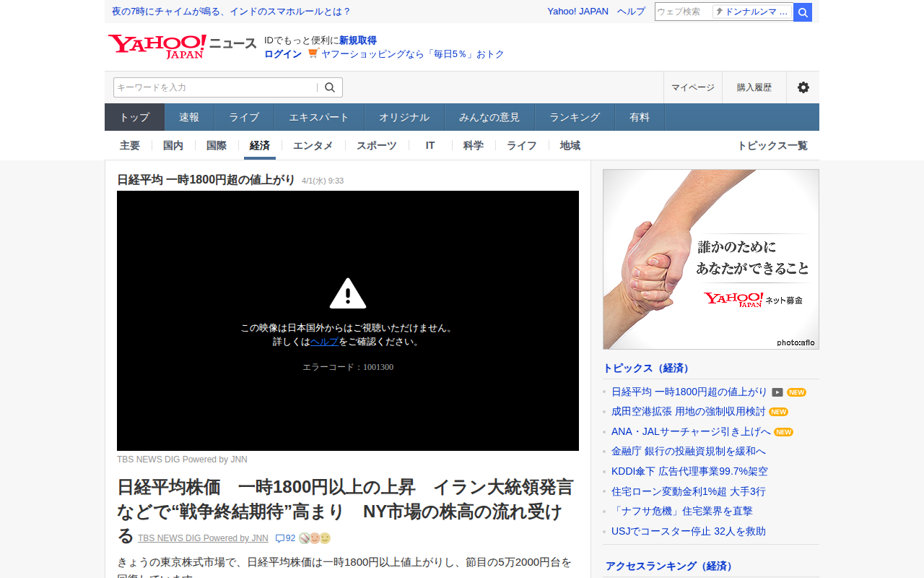Switch to the 速報 tab
The image size is (924, 578).
(x=189, y=117)
